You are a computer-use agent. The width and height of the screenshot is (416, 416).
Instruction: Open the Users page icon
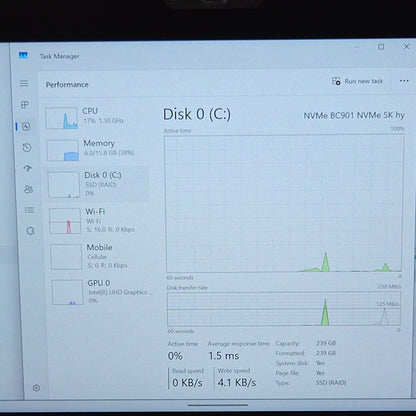coord(28,189)
